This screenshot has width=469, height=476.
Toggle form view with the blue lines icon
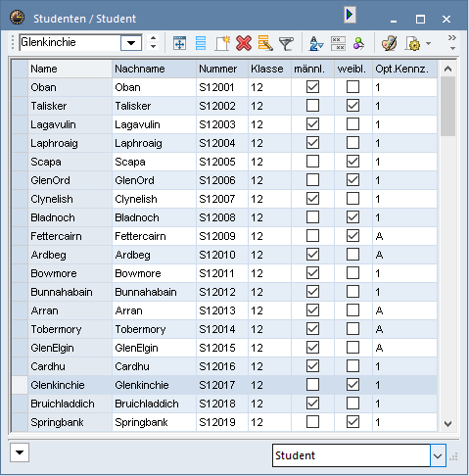click(x=201, y=43)
